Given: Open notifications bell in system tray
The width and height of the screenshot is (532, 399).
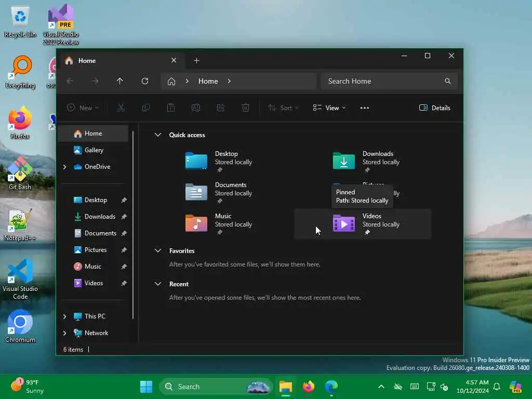Looking at the screenshot, I should 497,387.
